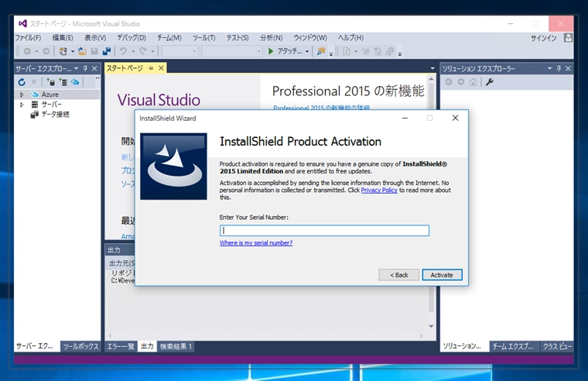The width and height of the screenshot is (588, 381).
Task: Expand the Azure tree node
Action: click(x=22, y=94)
